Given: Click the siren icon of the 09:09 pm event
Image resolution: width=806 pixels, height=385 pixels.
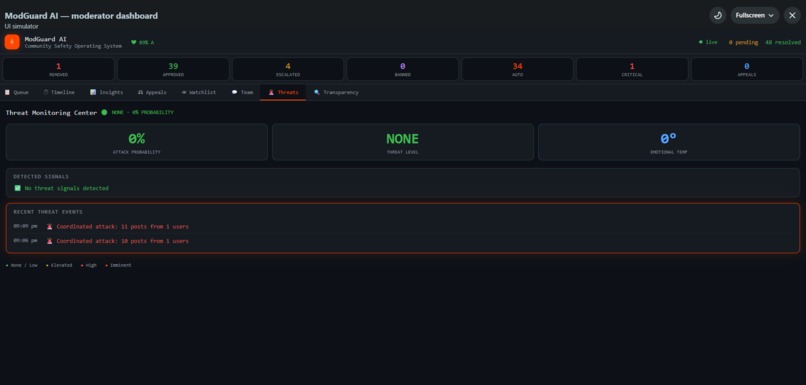Looking at the screenshot, I should point(49,226).
